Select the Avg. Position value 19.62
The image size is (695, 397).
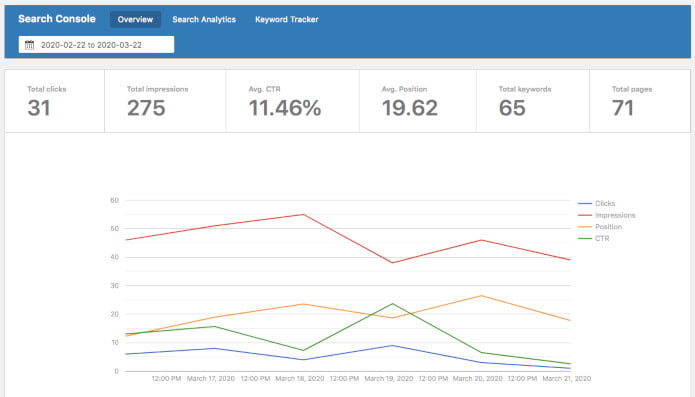(410, 108)
